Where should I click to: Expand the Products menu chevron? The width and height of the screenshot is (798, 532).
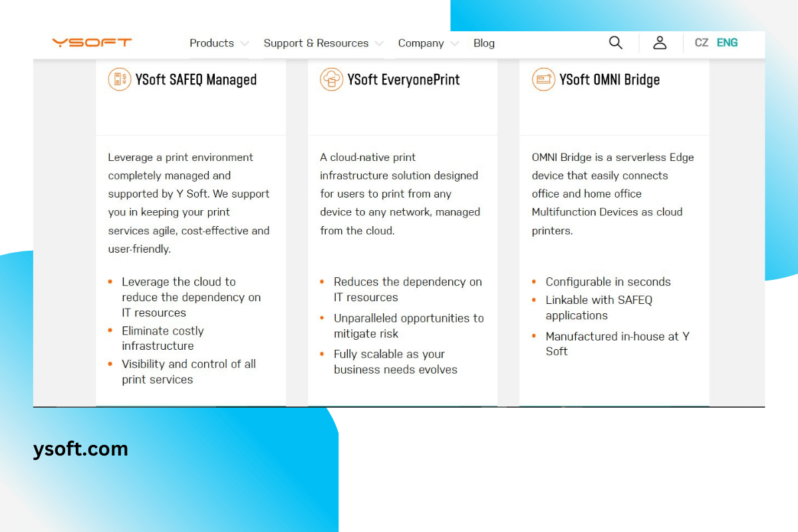pos(245,44)
